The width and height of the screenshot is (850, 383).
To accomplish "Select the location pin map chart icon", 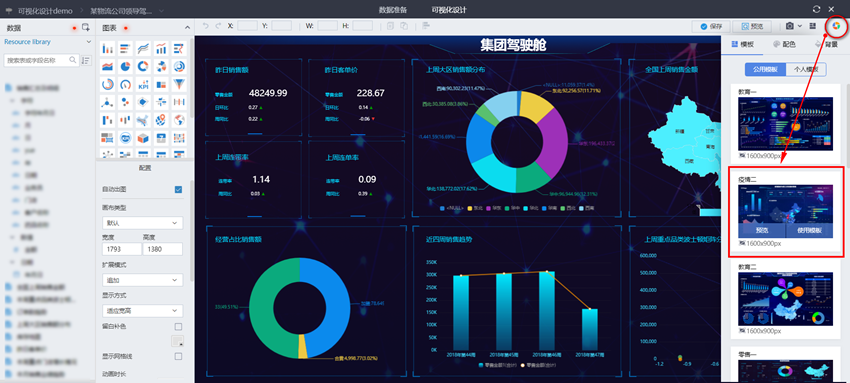I will 161,120.
